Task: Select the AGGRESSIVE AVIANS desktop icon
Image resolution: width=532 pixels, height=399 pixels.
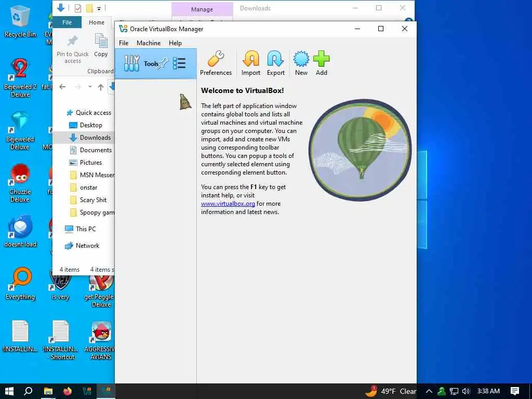Action: (100, 341)
